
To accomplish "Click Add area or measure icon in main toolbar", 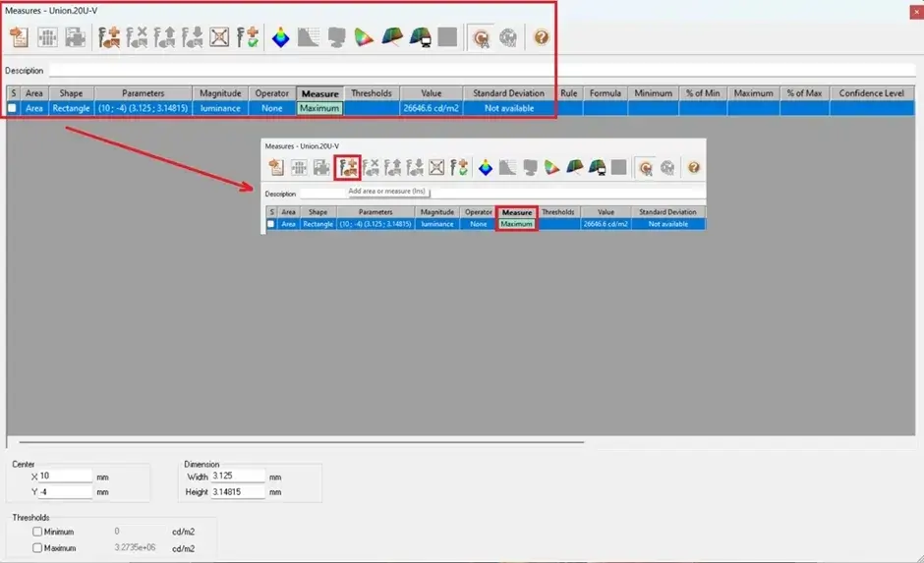I will pos(109,37).
